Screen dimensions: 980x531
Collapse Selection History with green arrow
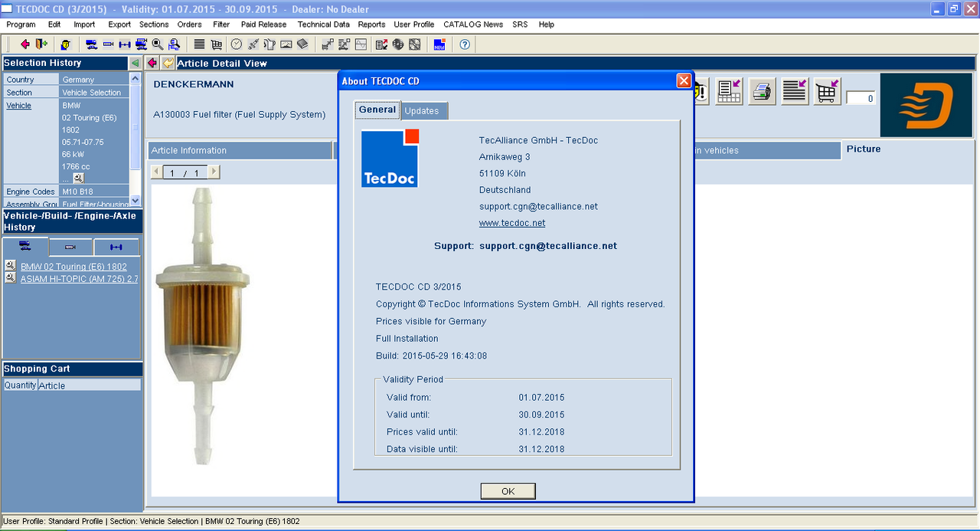coord(136,63)
